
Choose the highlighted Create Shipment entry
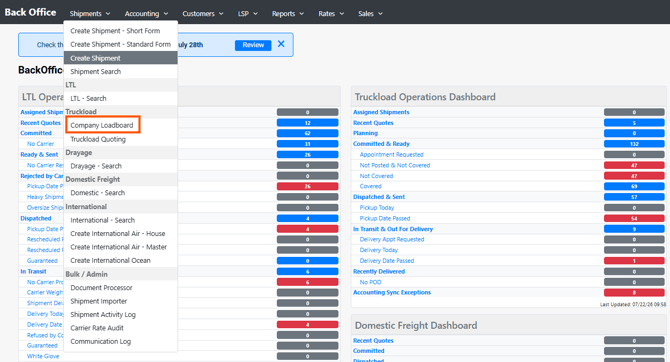(x=120, y=58)
